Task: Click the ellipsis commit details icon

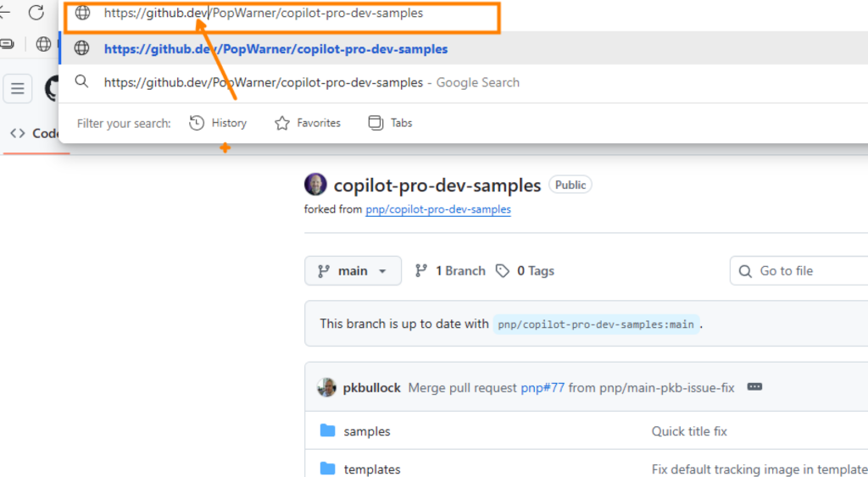Action: 754,387
